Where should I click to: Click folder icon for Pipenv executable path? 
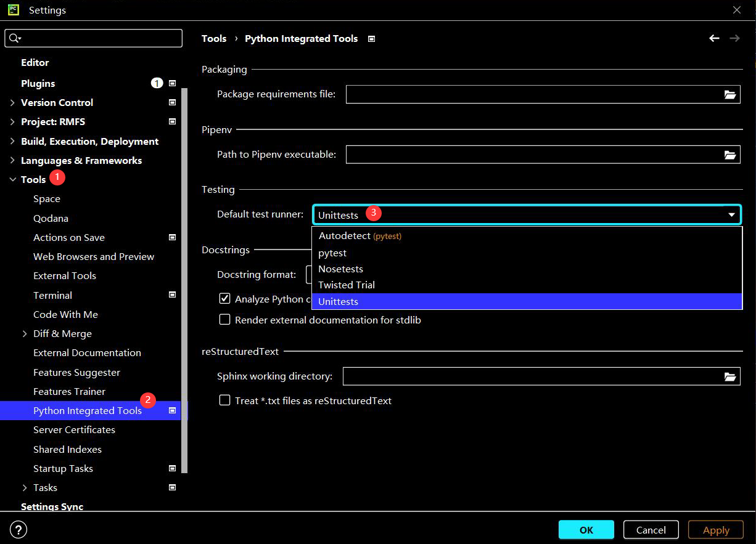coord(730,155)
